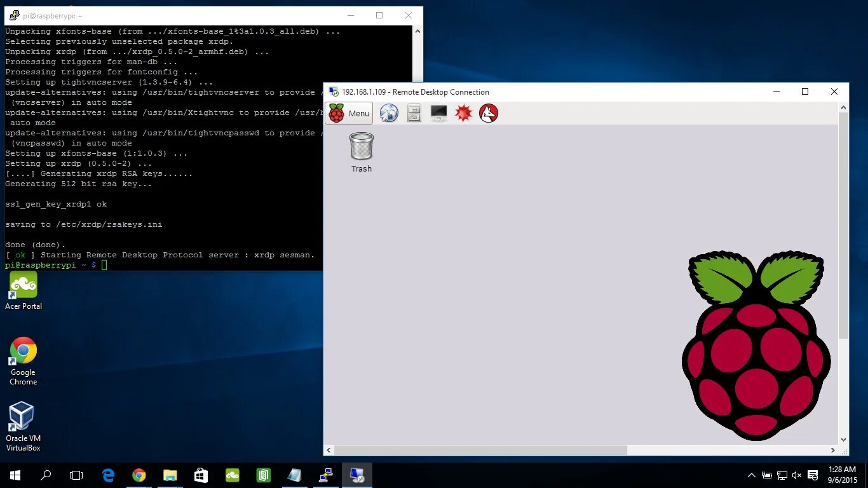Click Remote Desktop vertical scrollbar up arrow
868x488 pixels.
click(x=844, y=107)
